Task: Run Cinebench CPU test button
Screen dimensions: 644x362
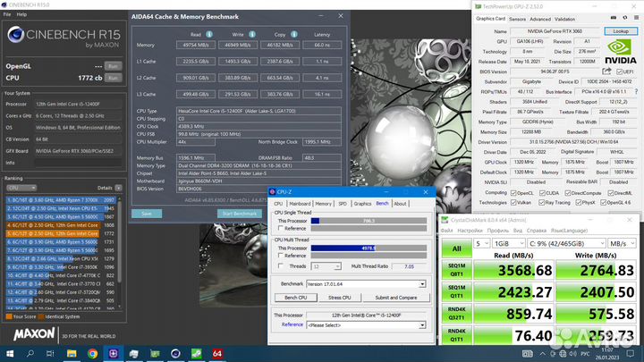Action: (x=113, y=78)
